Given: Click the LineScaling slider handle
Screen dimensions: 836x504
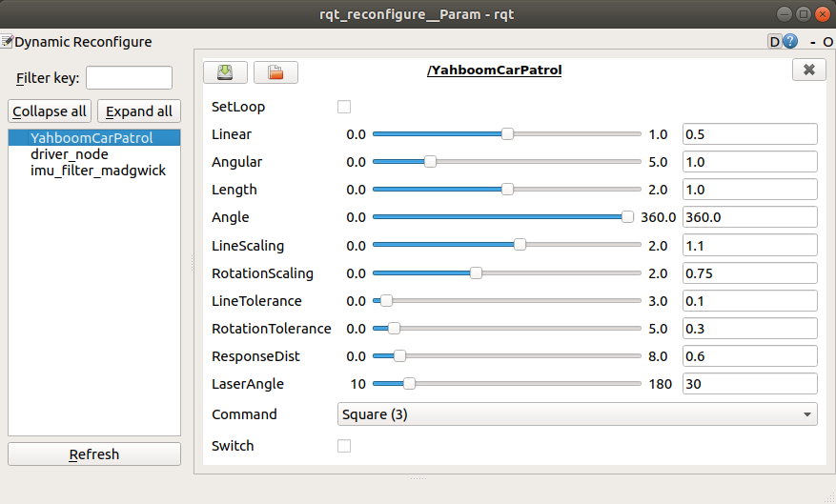Looking at the screenshot, I should tap(520, 245).
